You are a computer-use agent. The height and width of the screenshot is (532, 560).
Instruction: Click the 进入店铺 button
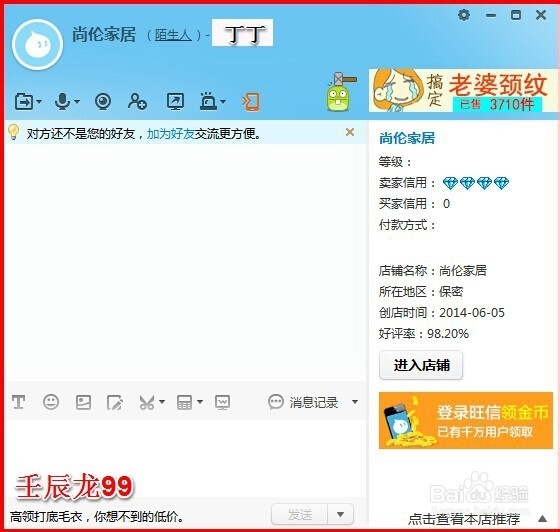pos(421,365)
